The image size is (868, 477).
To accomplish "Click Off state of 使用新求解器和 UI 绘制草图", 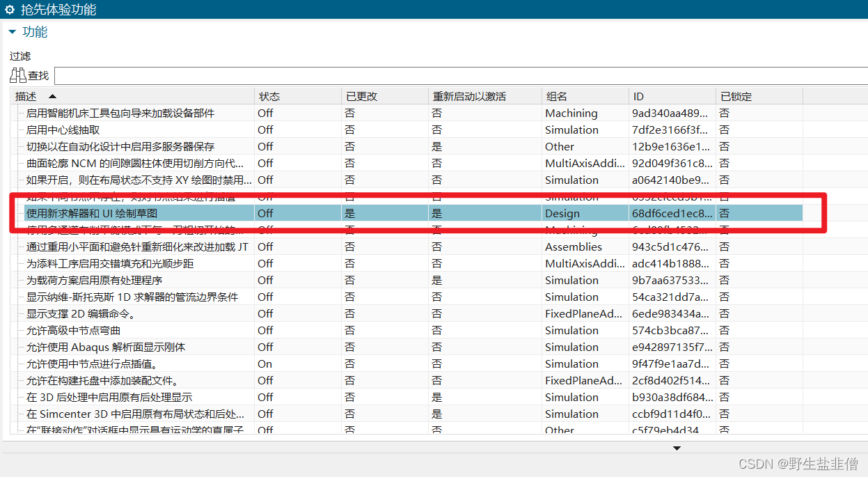I will coord(265,213).
